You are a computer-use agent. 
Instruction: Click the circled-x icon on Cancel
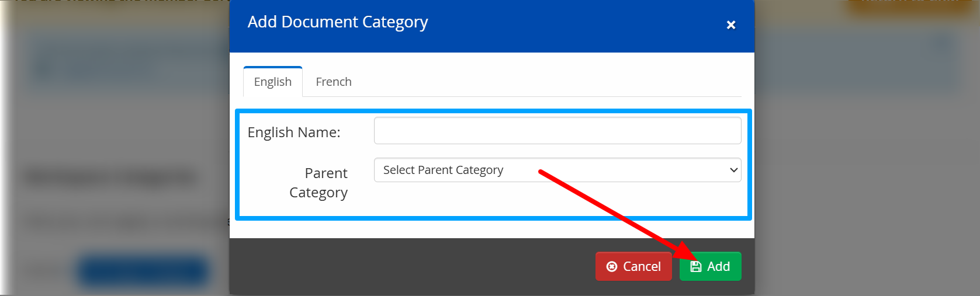pyautogui.click(x=612, y=267)
